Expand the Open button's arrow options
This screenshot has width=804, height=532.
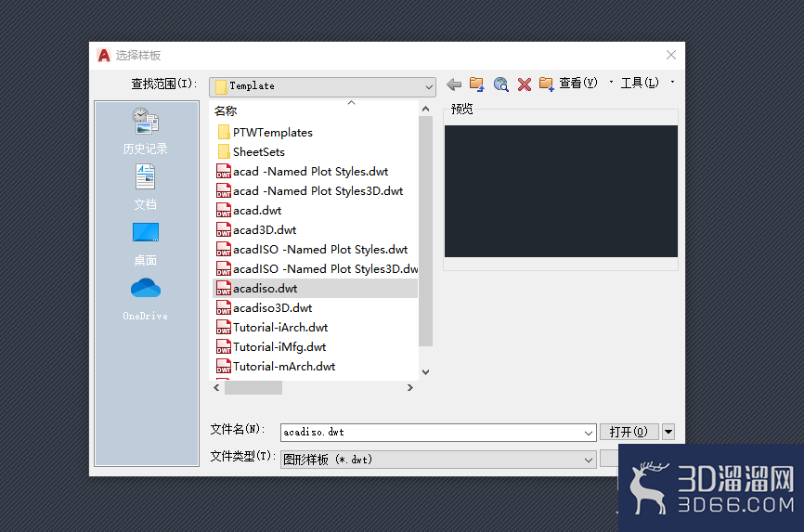coord(668,432)
